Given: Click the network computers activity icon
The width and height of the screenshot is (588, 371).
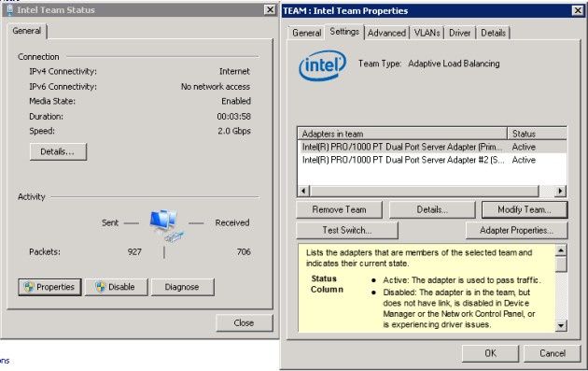Looking at the screenshot, I should [167, 225].
